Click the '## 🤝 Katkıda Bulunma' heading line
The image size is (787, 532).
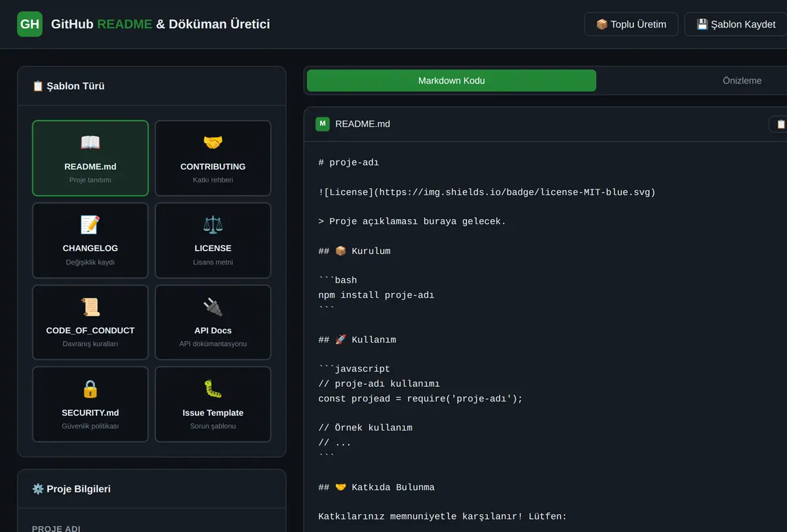(376, 487)
